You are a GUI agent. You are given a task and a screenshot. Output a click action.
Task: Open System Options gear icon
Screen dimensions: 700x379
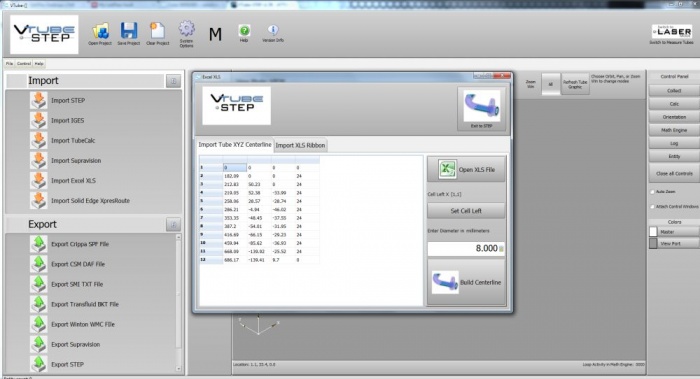(x=187, y=29)
